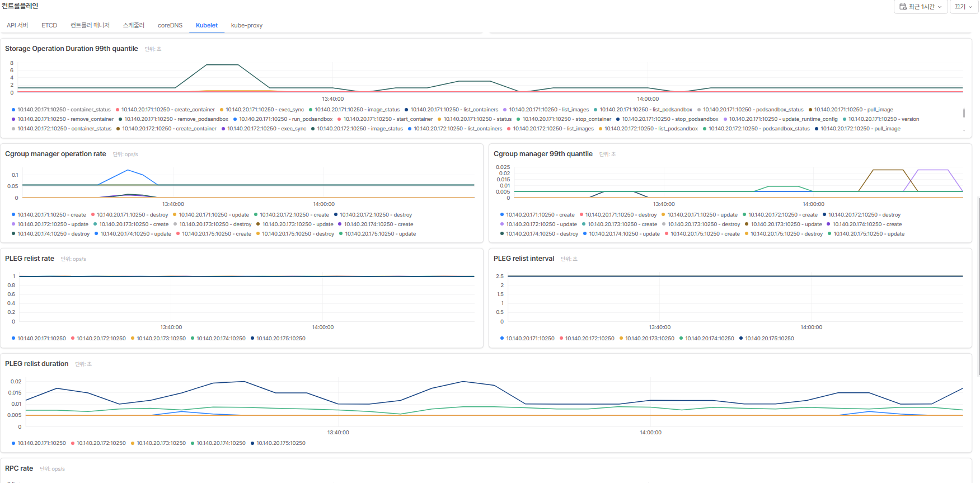Viewport: 980px width, 483px height.
Task: Toggle 10.140.20.171:10250 in PLEG relist rate legend
Action: coord(39,339)
